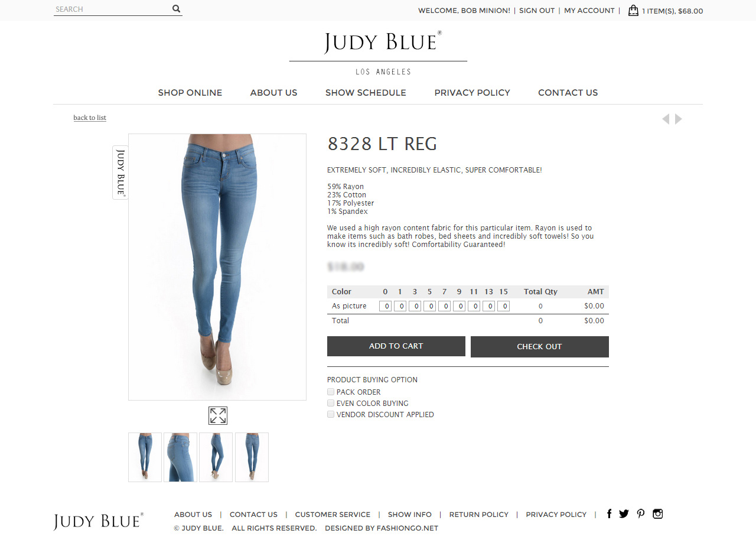
Task: Open the shopping bag cart icon
Action: click(633, 10)
